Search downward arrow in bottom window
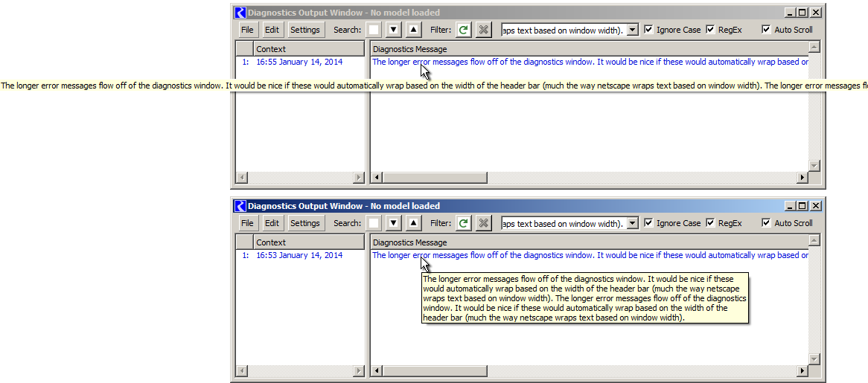The height and width of the screenshot is (383, 868). [394, 223]
